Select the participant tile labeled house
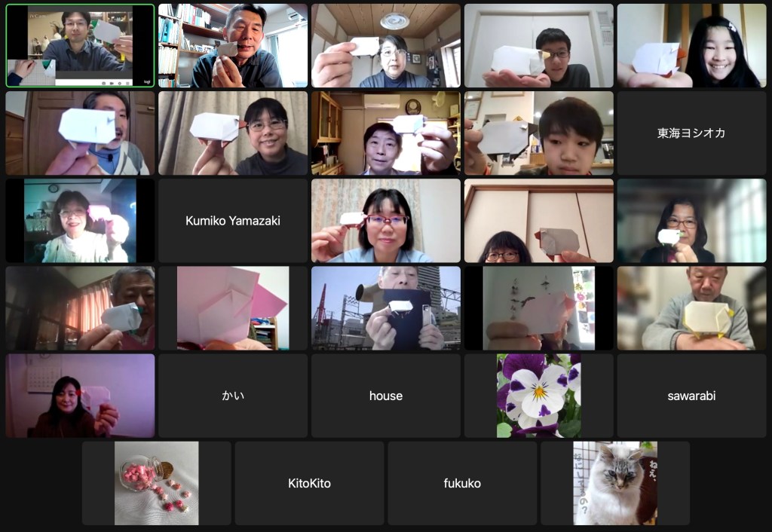772x532 pixels. (386, 396)
